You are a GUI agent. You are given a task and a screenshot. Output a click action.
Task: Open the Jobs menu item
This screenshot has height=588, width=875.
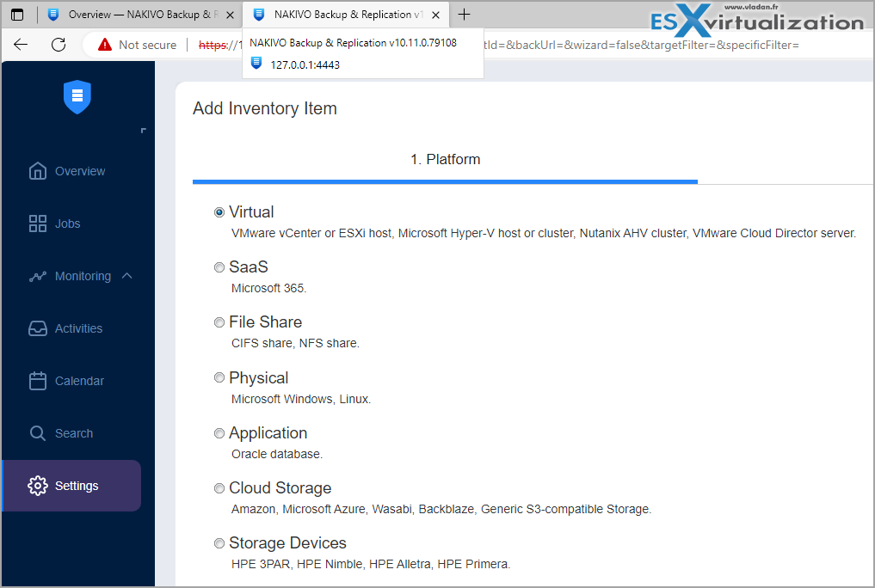[71, 224]
